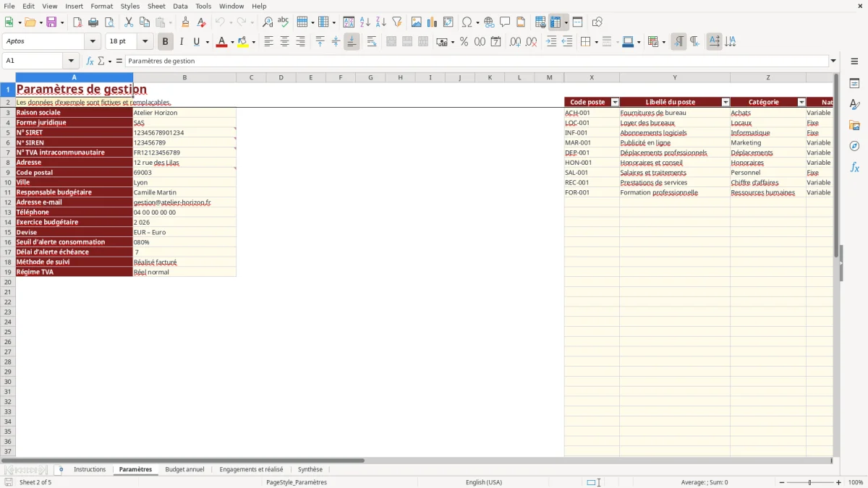Open Borders dropdown arrow
This screenshot has width=868, height=488.
[596, 42]
